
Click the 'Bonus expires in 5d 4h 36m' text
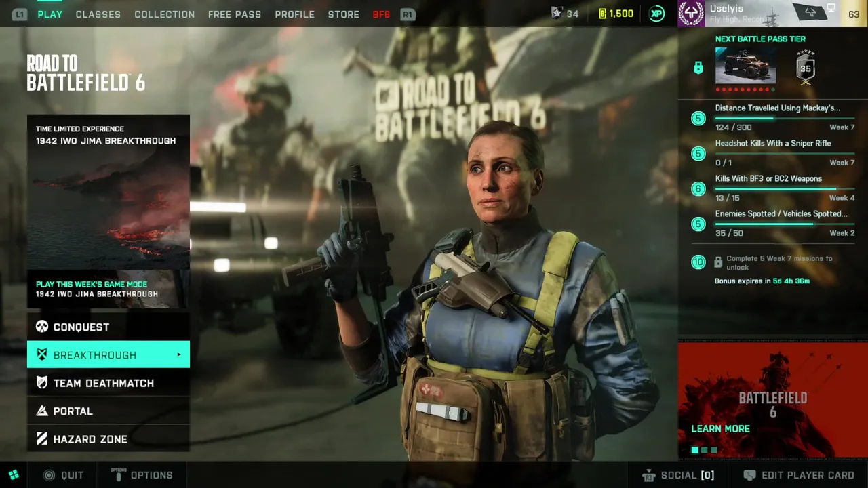(762, 281)
